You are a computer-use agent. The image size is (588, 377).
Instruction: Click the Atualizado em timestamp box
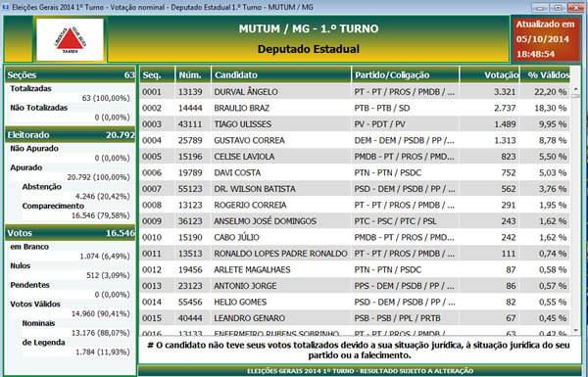point(545,39)
